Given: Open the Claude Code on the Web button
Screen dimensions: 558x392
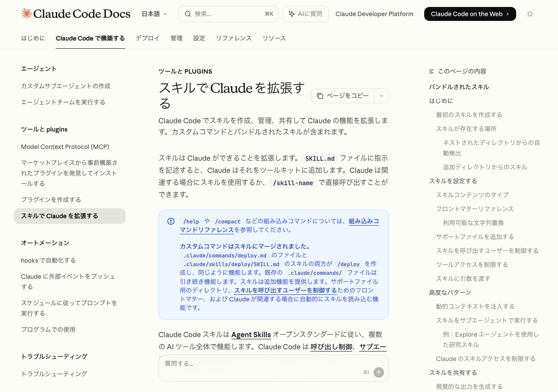Looking at the screenshot, I should (470, 14).
